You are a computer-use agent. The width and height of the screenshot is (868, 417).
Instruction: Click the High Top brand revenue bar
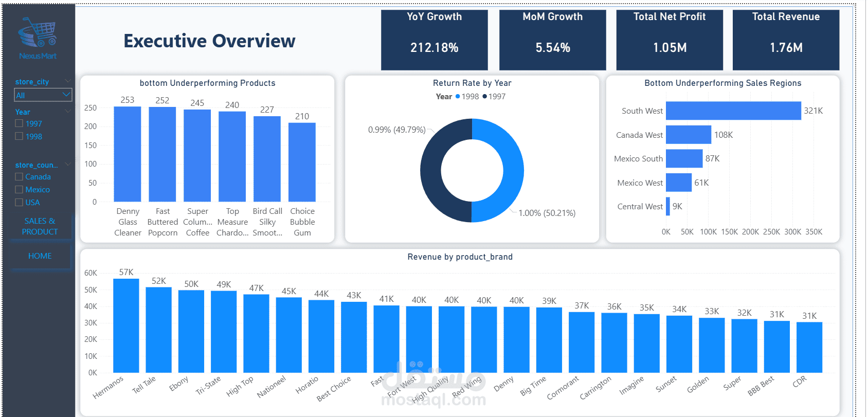pyautogui.click(x=257, y=334)
